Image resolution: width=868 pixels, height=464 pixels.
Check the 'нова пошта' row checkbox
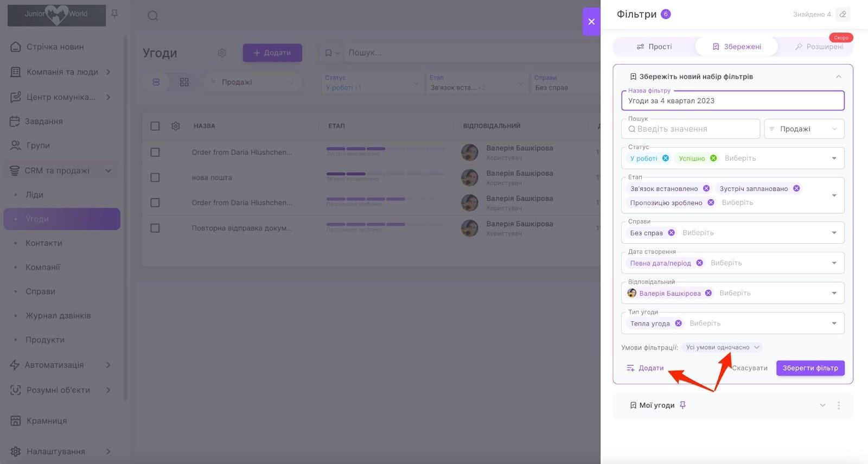[155, 177]
